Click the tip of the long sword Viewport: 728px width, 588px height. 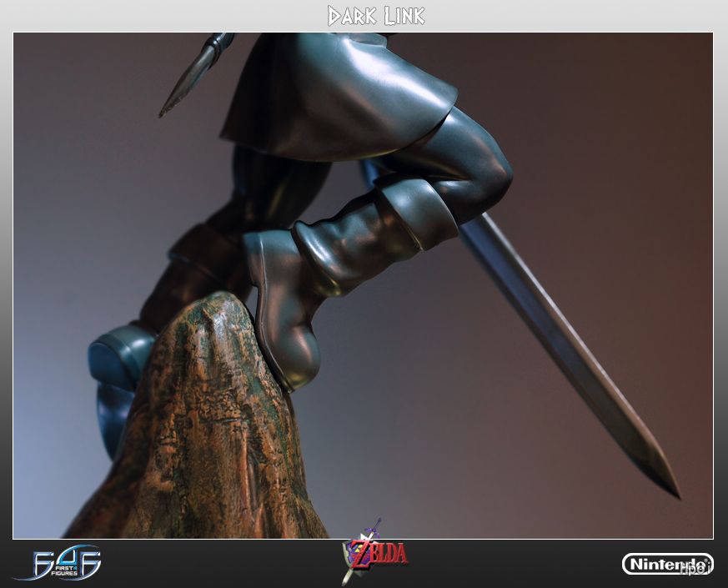[x=671, y=490]
